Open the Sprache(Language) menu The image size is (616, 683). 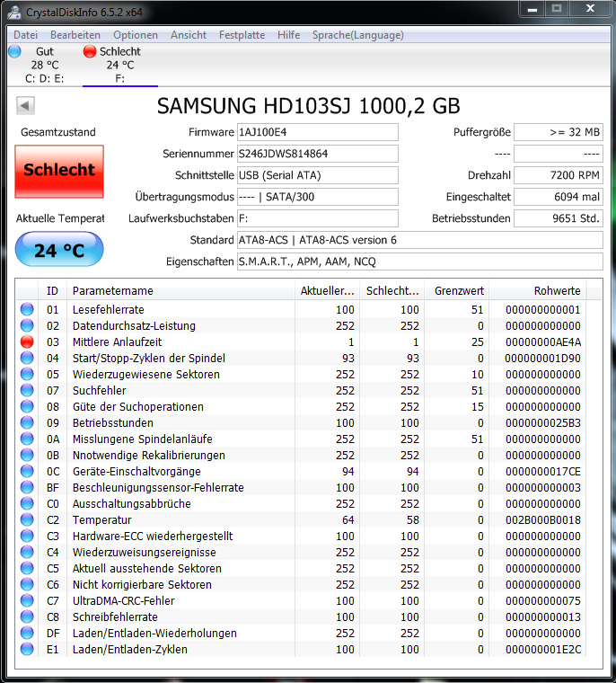(358, 35)
